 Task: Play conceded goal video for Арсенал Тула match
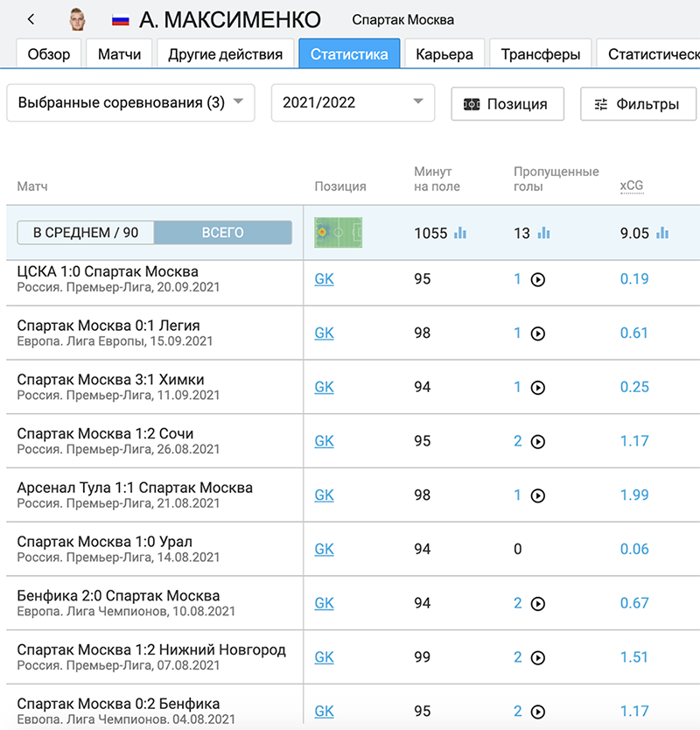tap(538, 495)
